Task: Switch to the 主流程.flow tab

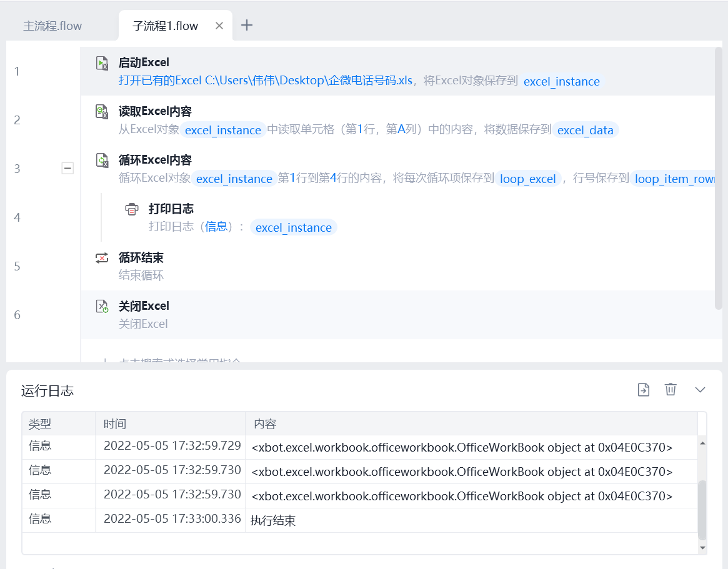Action: pyautogui.click(x=52, y=26)
